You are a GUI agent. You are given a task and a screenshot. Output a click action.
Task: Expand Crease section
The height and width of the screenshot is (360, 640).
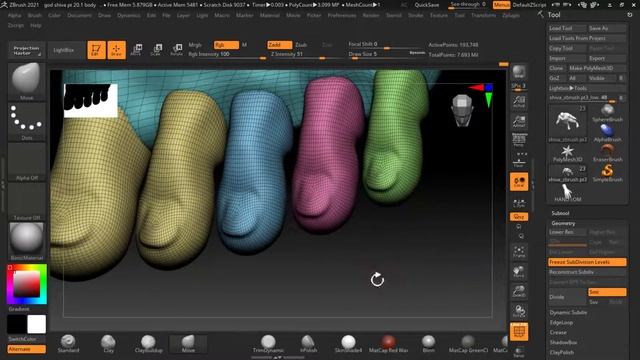point(558,332)
